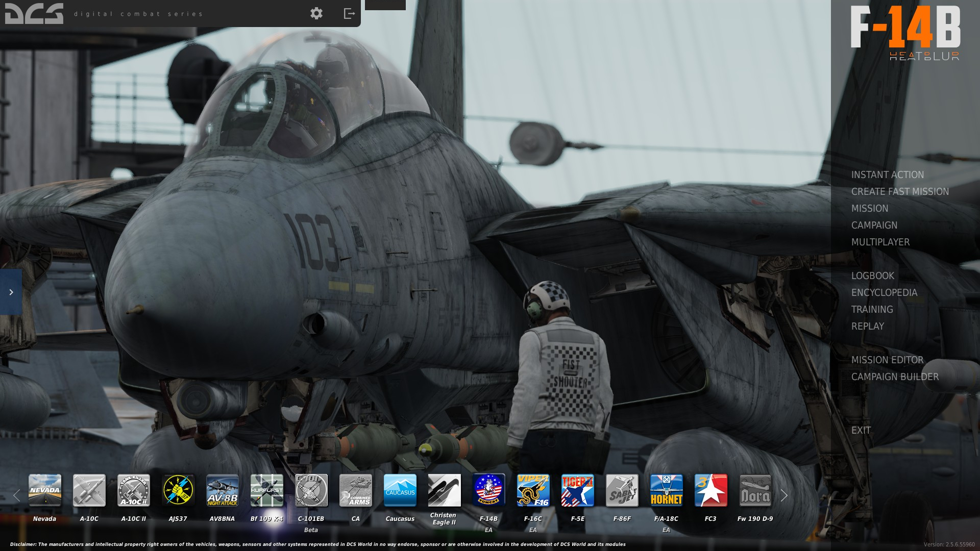Select the A-10C module icon

point(89,490)
